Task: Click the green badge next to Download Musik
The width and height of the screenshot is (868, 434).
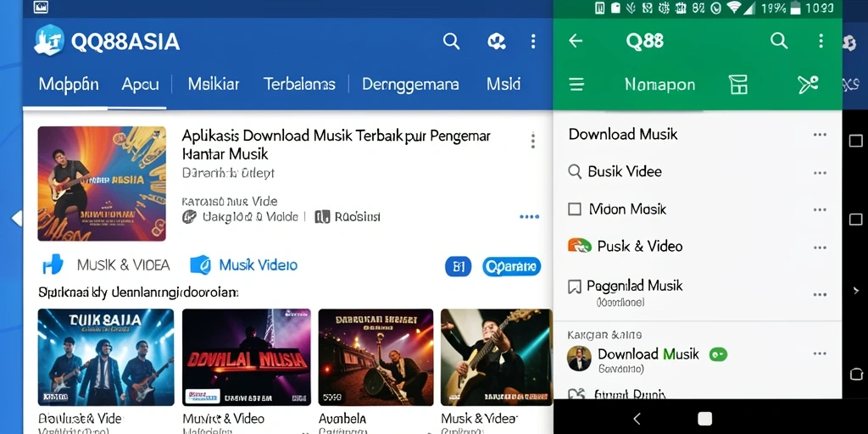Action: pyautogui.click(x=718, y=354)
